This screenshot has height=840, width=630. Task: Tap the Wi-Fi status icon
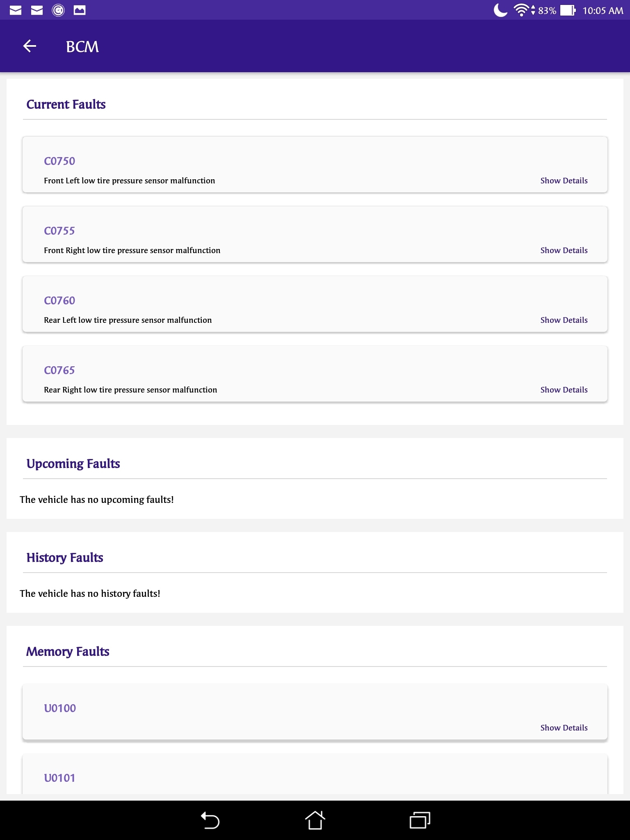point(521,10)
